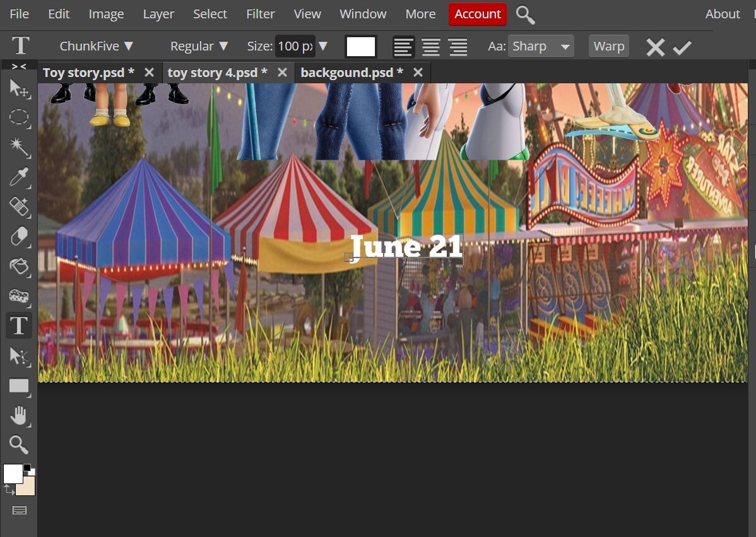This screenshot has height=537, width=756.
Task: Select the Paint Bucket tool
Action: [19, 266]
